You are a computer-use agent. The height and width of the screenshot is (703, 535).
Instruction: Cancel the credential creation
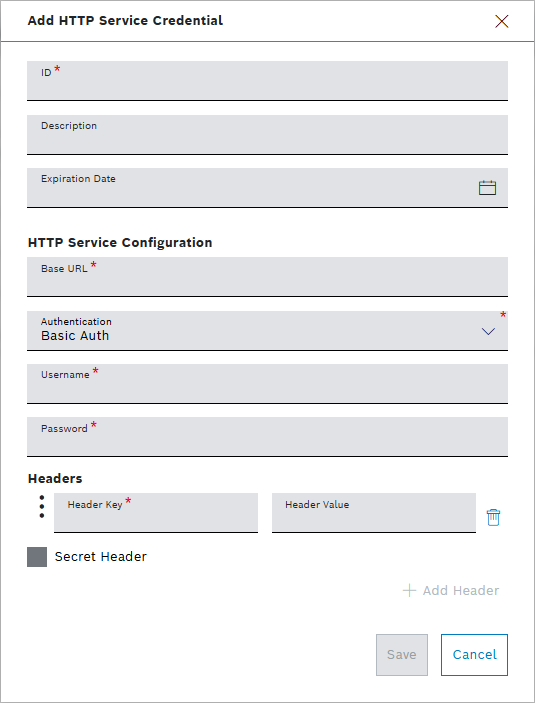click(x=474, y=655)
